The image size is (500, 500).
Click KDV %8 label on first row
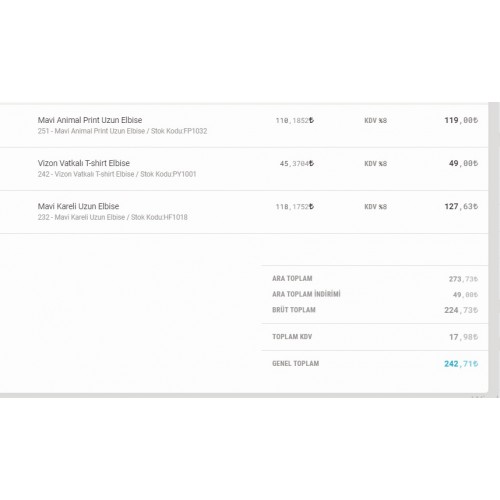(375, 120)
